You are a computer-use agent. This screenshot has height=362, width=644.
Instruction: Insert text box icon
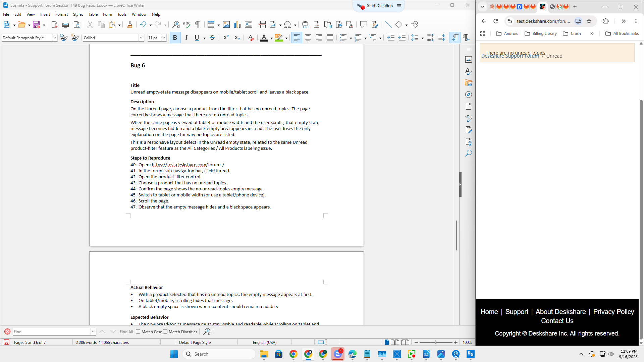(x=249, y=24)
